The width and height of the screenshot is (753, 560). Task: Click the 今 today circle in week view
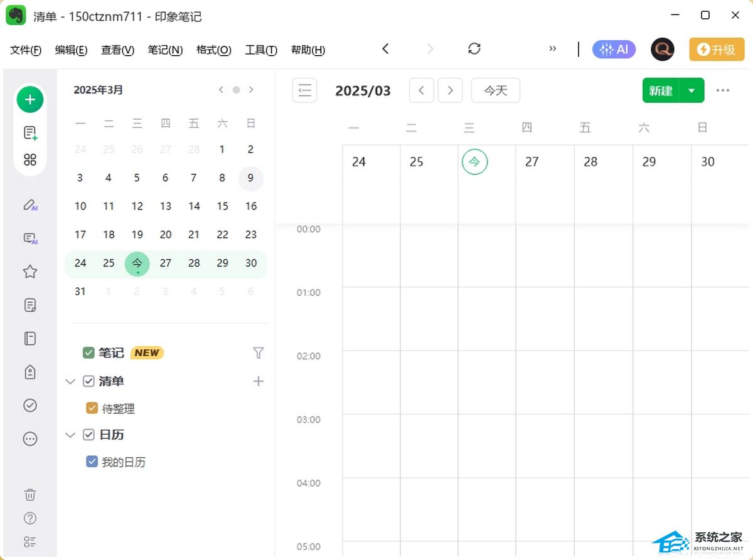[475, 162]
